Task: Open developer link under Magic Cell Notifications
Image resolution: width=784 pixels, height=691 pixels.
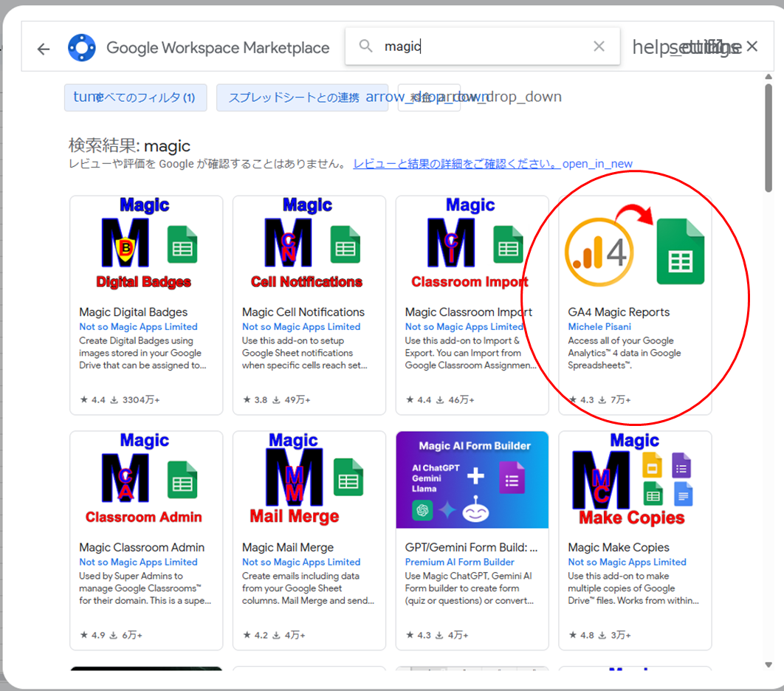Action: pyautogui.click(x=301, y=326)
